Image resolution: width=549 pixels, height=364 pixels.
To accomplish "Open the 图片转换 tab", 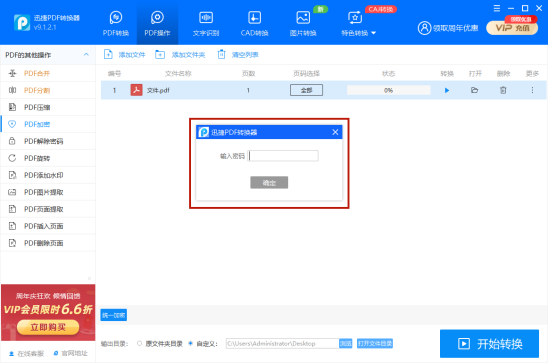I will 303,24.
